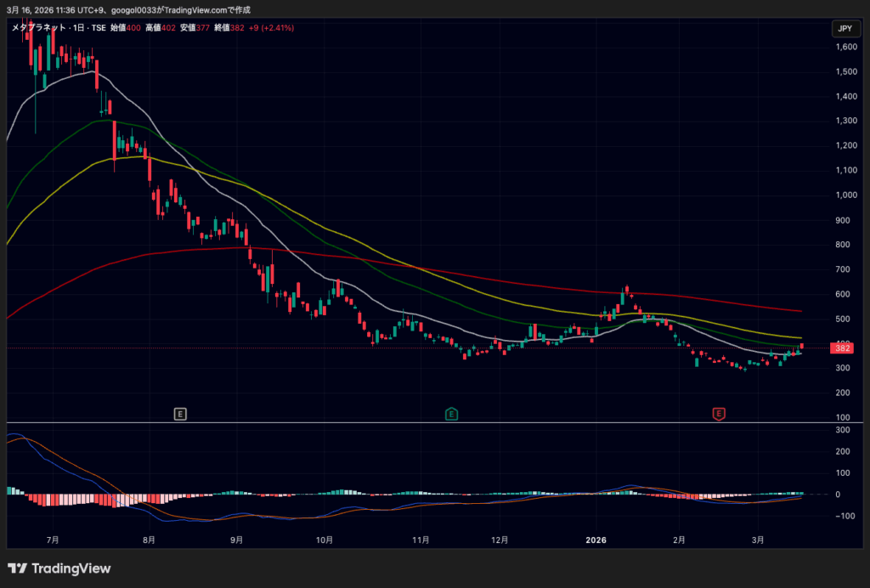
Task: Click the 1,600 level on price axis
Action: [845, 48]
